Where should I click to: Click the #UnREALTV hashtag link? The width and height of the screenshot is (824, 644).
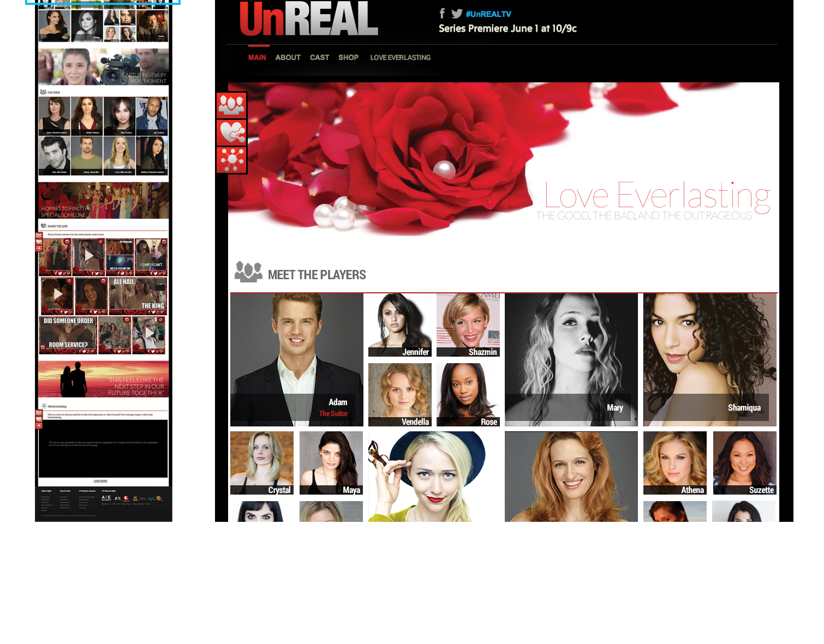[x=488, y=14]
